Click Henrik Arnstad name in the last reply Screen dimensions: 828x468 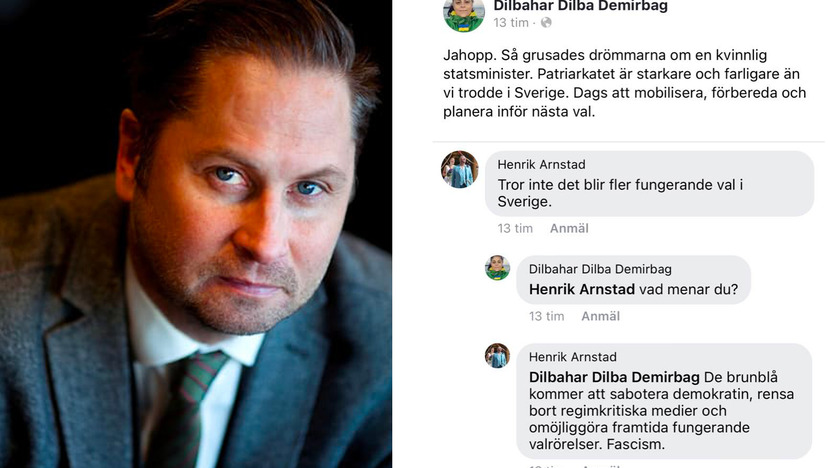tap(573, 357)
